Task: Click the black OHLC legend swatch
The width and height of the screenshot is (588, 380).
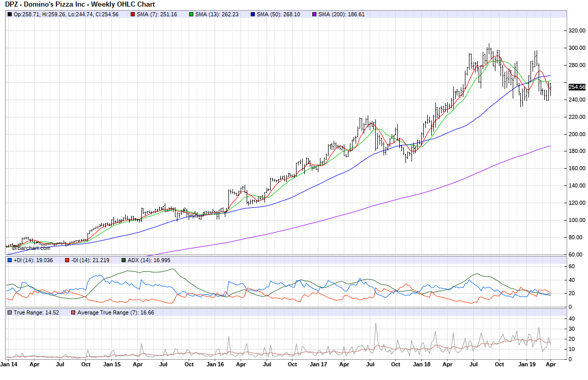Action: [10, 14]
